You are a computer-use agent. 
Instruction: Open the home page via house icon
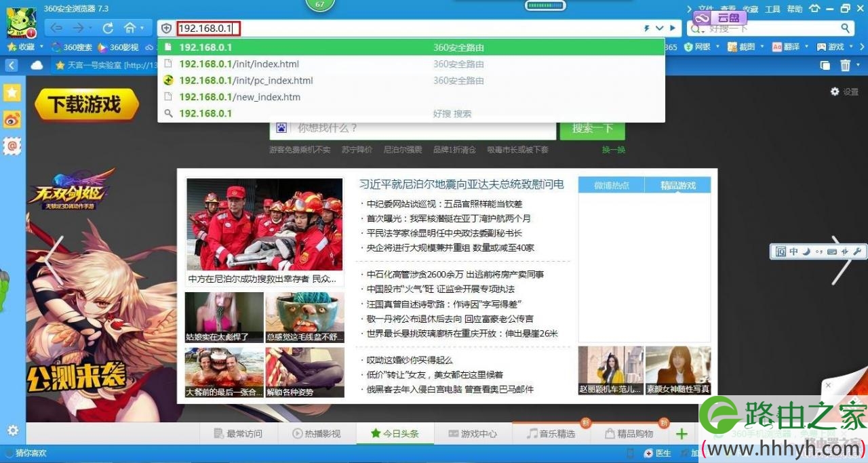pyautogui.click(x=130, y=28)
